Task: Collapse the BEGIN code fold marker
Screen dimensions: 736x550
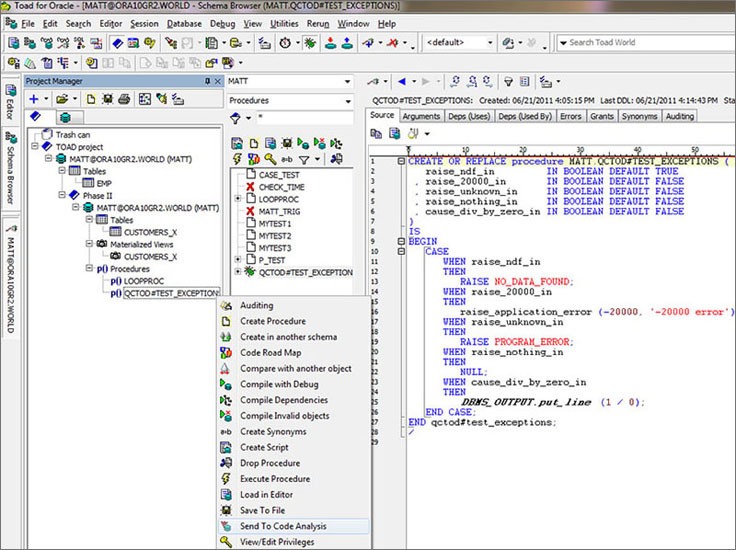Action: coord(401,241)
